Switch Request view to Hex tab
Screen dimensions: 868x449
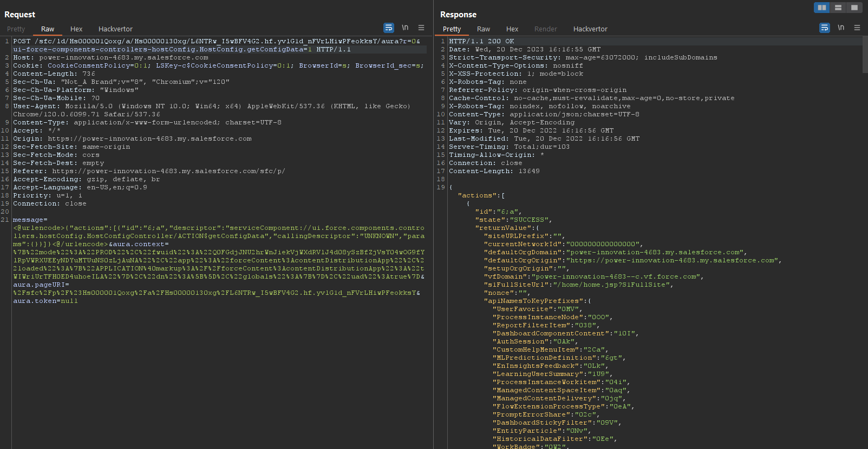coord(76,29)
